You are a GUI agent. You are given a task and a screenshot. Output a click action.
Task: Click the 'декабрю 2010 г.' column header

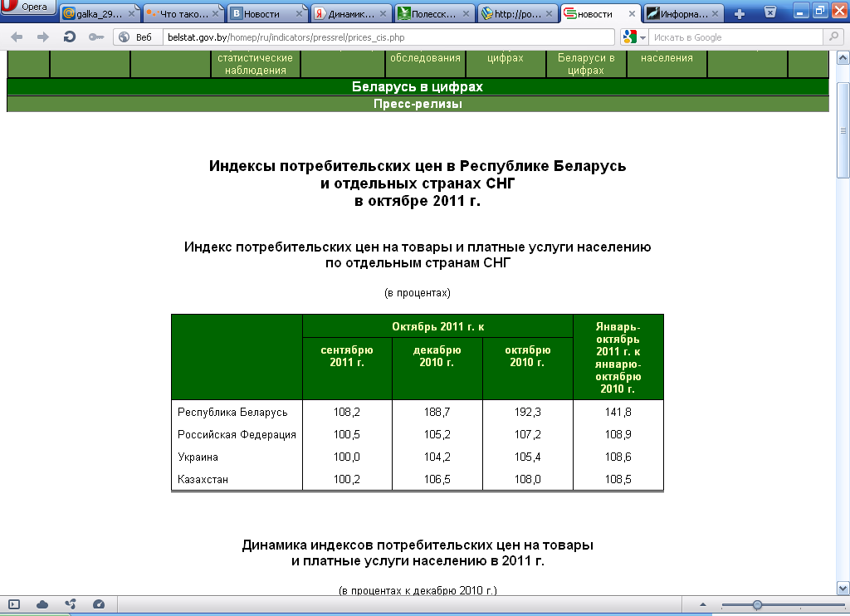click(437, 356)
